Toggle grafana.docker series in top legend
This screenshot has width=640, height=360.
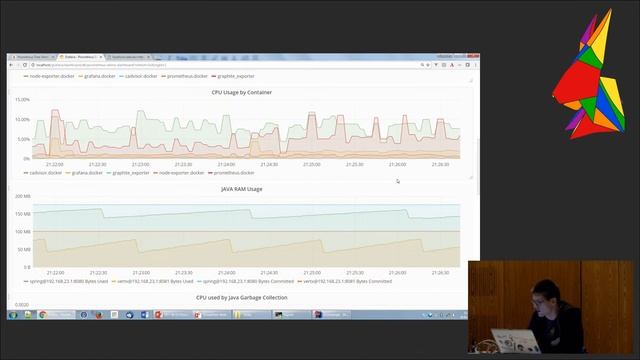[97, 76]
